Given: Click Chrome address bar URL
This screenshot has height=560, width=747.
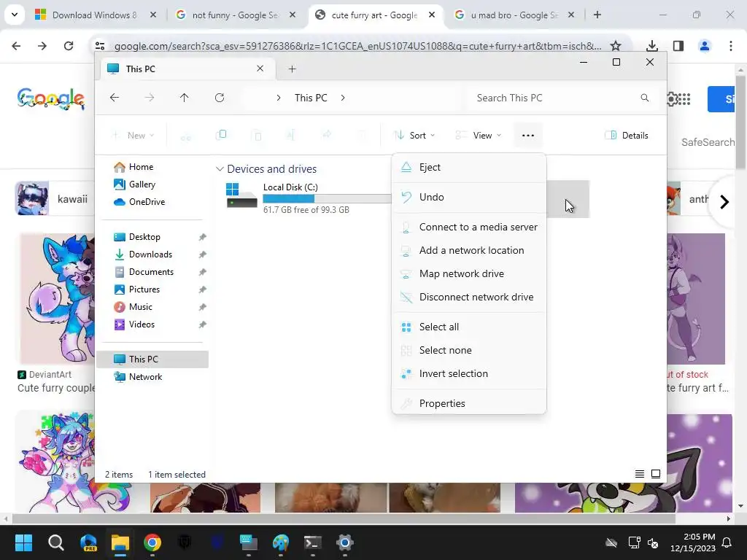Looking at the screenshot, I should tap(357, 46).
